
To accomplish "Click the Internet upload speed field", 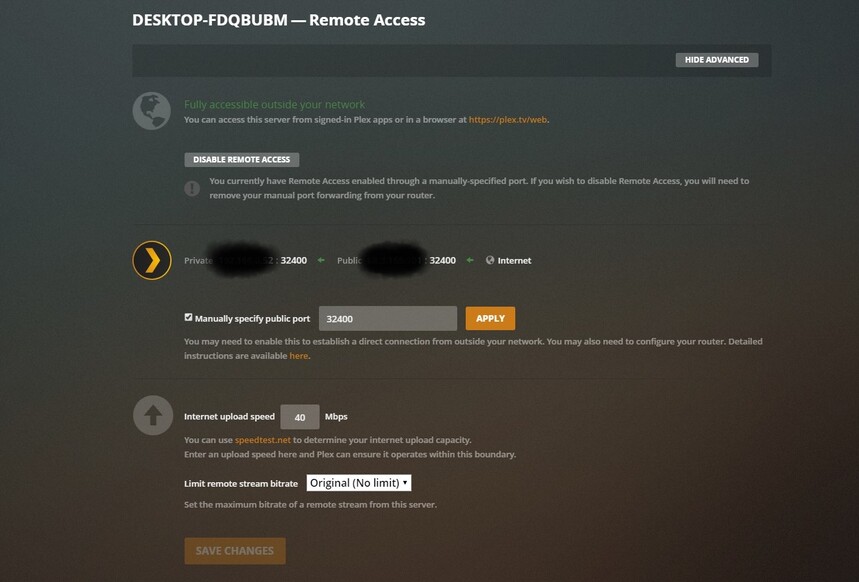I will point(300,417).
